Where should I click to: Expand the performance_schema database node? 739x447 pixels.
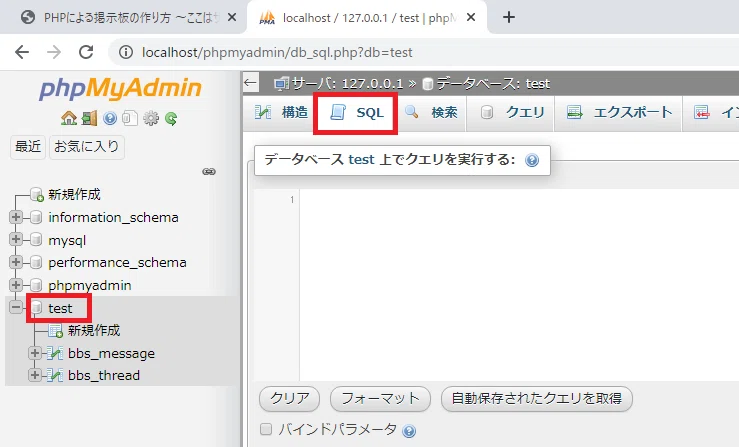[x=16, y=262]
